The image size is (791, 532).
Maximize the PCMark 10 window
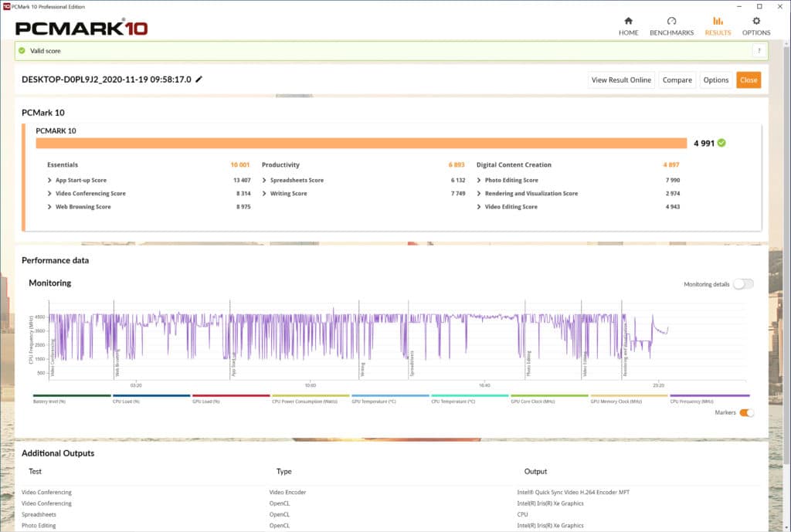tap(759, 6)
